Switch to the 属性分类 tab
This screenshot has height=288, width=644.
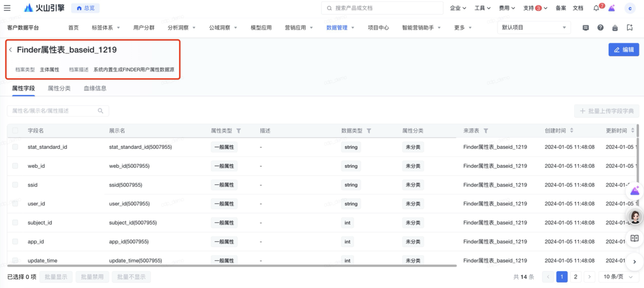59,88
